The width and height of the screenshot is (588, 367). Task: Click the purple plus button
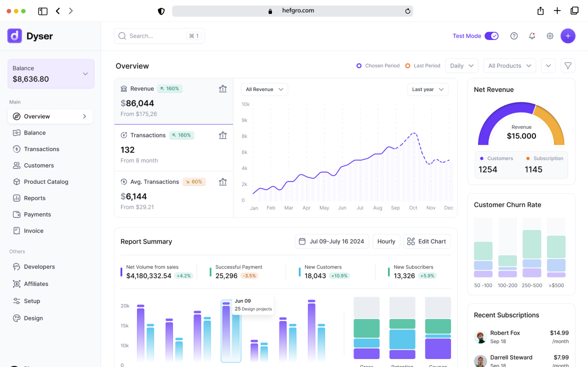tap(568, 36)
